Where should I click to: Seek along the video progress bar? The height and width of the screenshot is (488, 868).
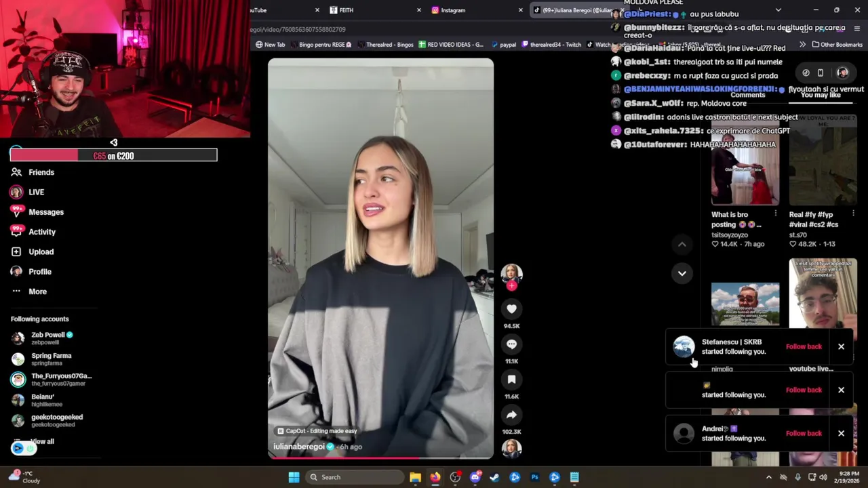click(x=380, y=457)
